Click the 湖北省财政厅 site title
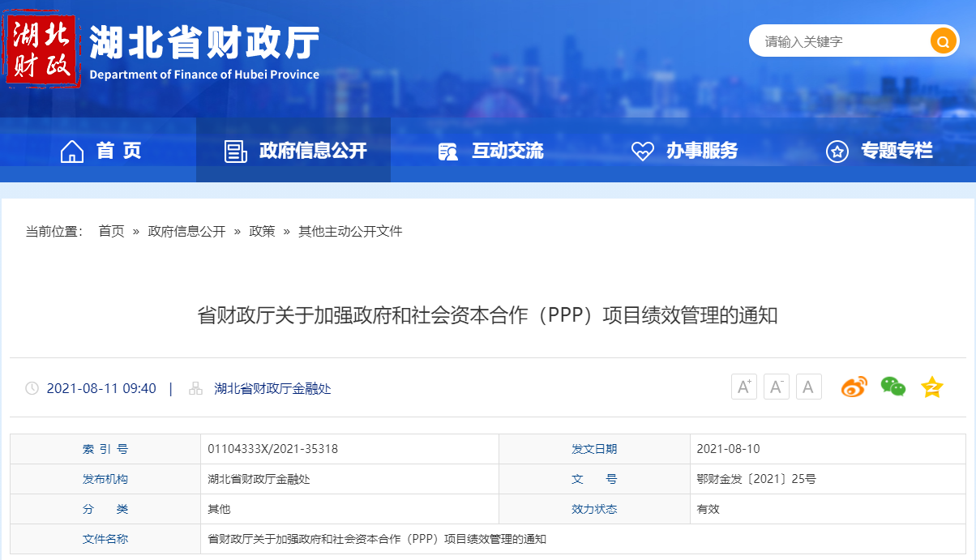This screenshot has width=976, height=560. [204, 42]
